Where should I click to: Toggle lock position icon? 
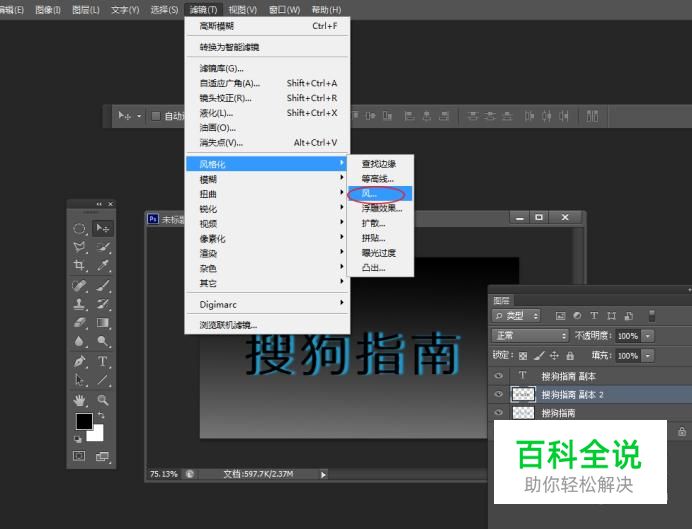pos(554,356)
